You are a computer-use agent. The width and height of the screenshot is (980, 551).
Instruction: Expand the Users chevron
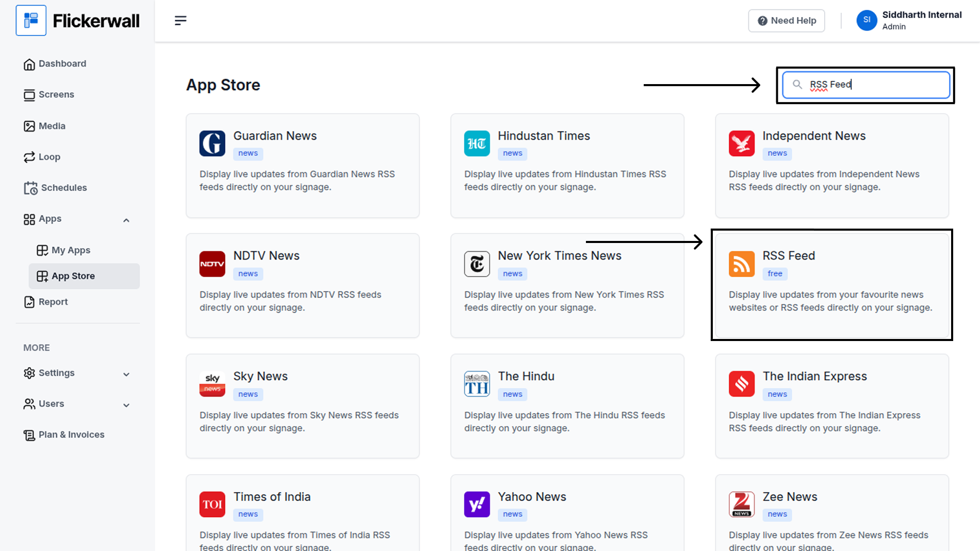click(126, 405)
